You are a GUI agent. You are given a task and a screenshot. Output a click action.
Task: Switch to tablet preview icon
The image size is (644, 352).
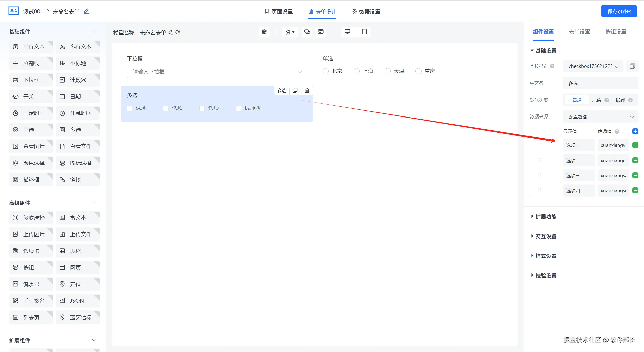pos(364,32)
